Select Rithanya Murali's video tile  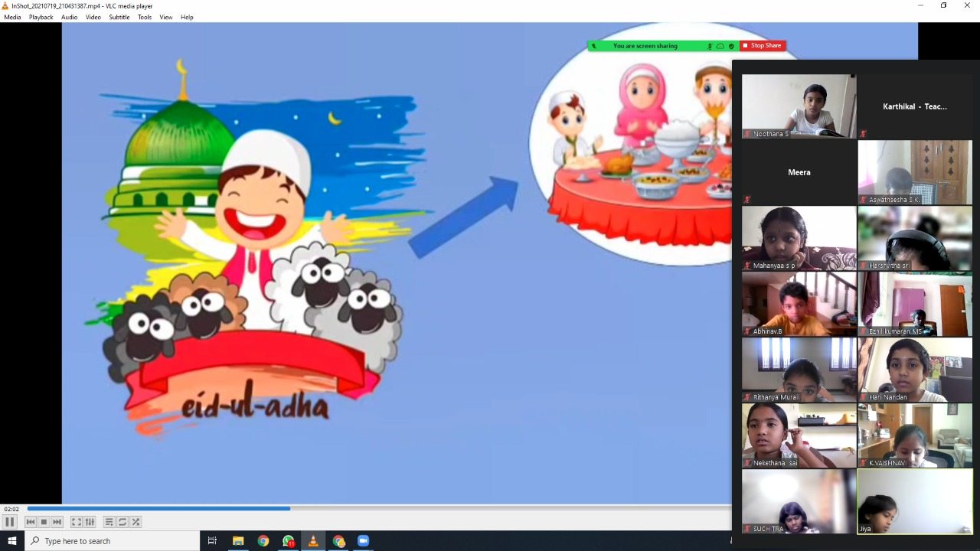(799, 370)
